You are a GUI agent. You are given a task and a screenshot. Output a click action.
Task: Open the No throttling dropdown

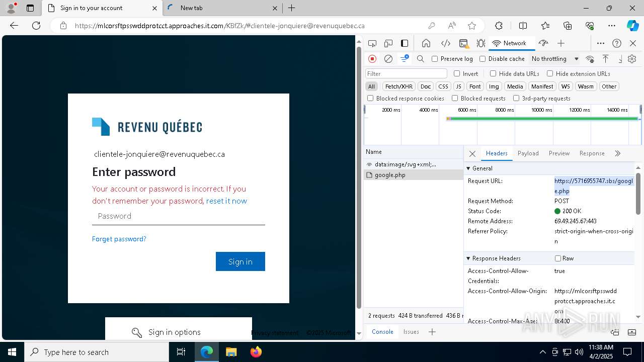point(555,59)
